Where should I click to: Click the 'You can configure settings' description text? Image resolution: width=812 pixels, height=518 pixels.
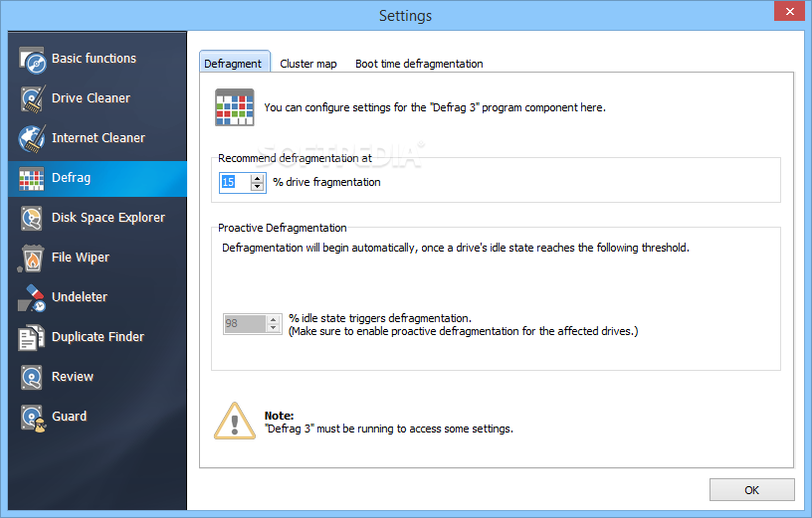click(435, 107)
